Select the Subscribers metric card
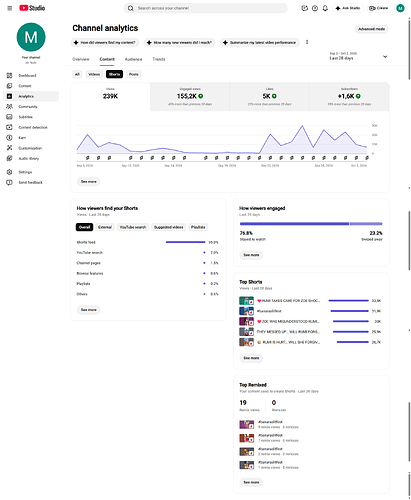The width and height of the screenshot is (411, 500). point(349,97)
